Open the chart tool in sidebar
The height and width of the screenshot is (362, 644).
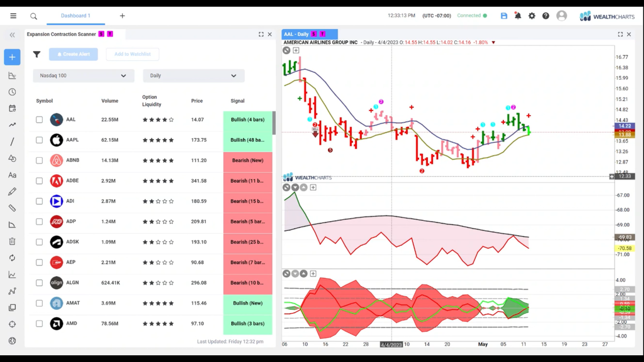12,75
